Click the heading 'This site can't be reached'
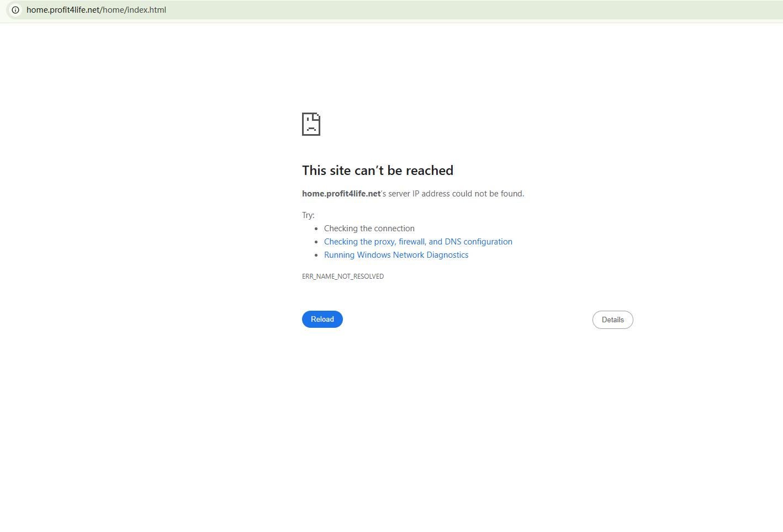 pyautogui.click(x=378, y=171)
